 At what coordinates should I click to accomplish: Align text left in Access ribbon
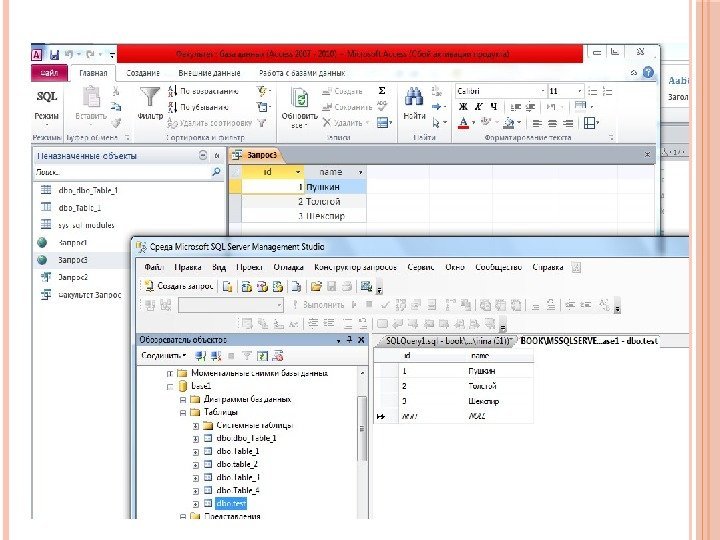537,123
